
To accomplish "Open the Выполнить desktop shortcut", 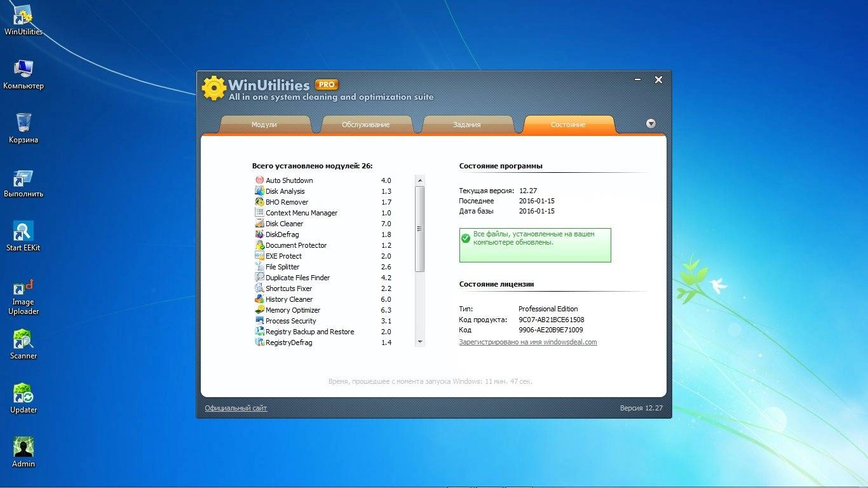I will pos(24,183).
